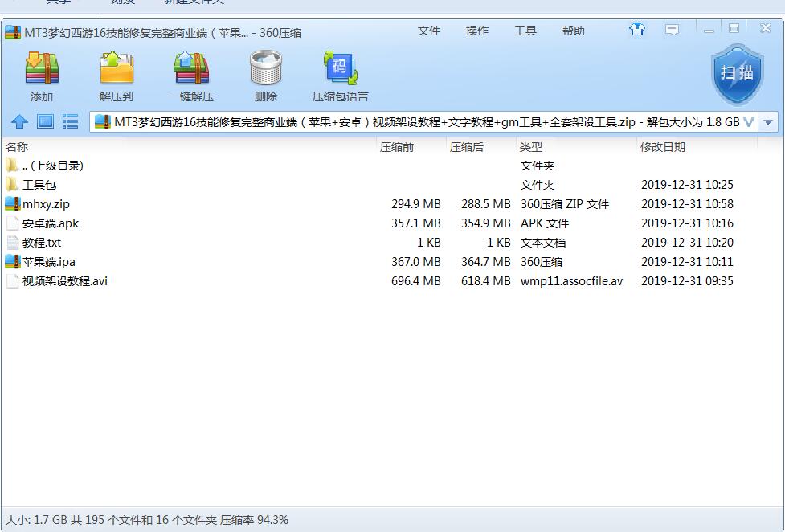Switch to the large icon view mode
The image size is (785, 532).
point(45,122)
